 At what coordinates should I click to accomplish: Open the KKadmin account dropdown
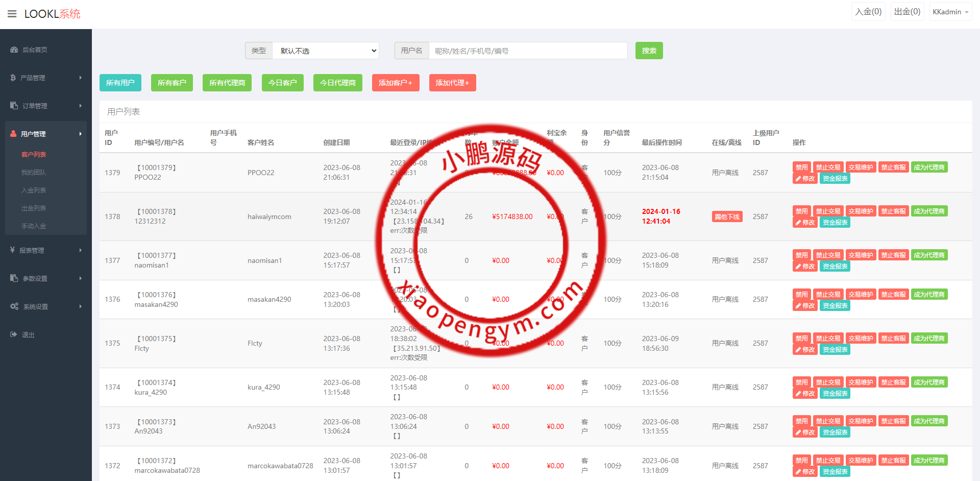(x=950, y=12)
